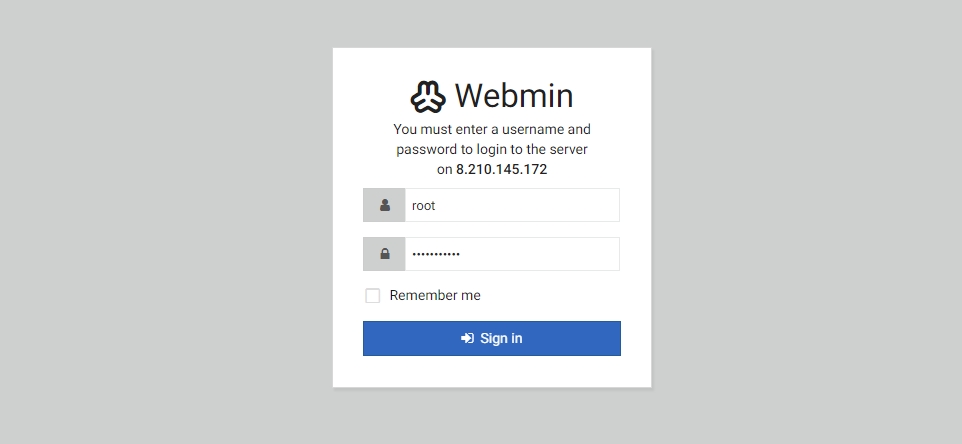Tick the Remember me checkbox

pyautogui.click(x=373, y=296)
